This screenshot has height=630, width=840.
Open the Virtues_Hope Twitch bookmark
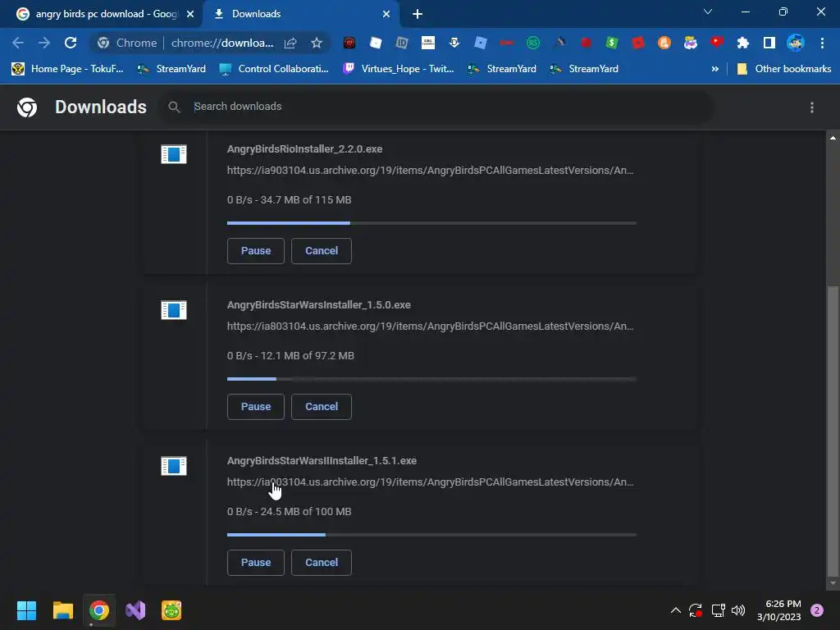398,69
